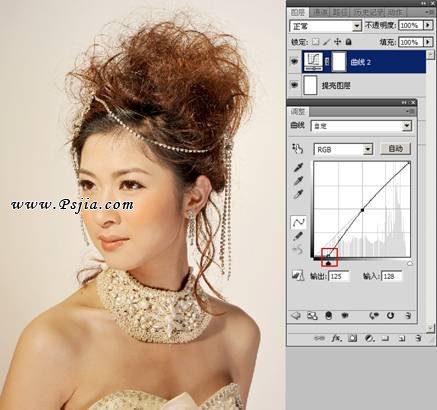This screenshot has height=410, width=437.
Task: Select the on-image targeted adjustment hand tool
Action: [297, 148]
